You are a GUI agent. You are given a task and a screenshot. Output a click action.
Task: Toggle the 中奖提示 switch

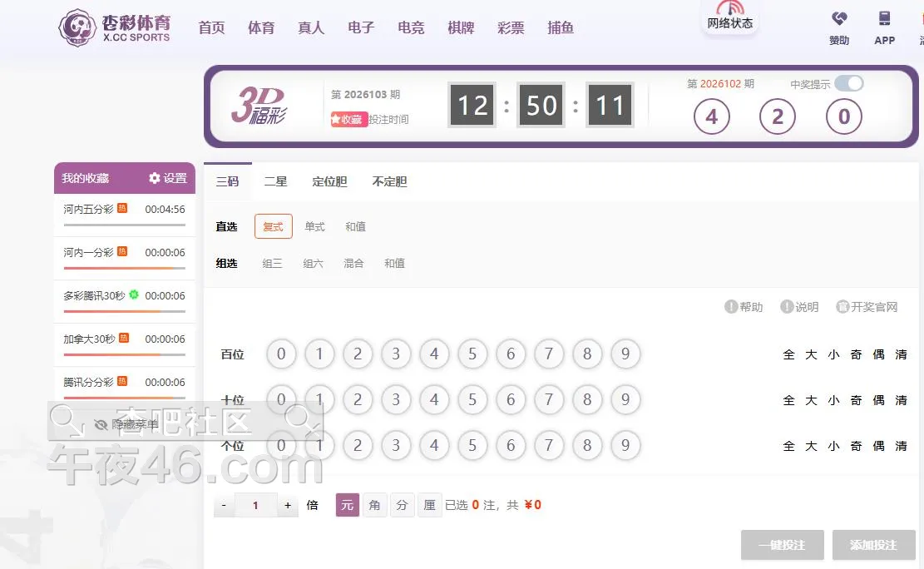click(x=849, y=83)
